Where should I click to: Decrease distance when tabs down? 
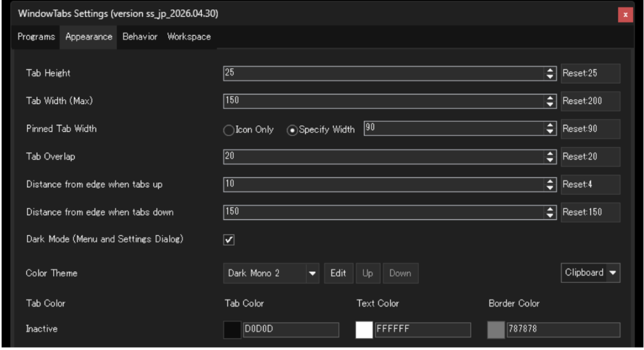550,216
